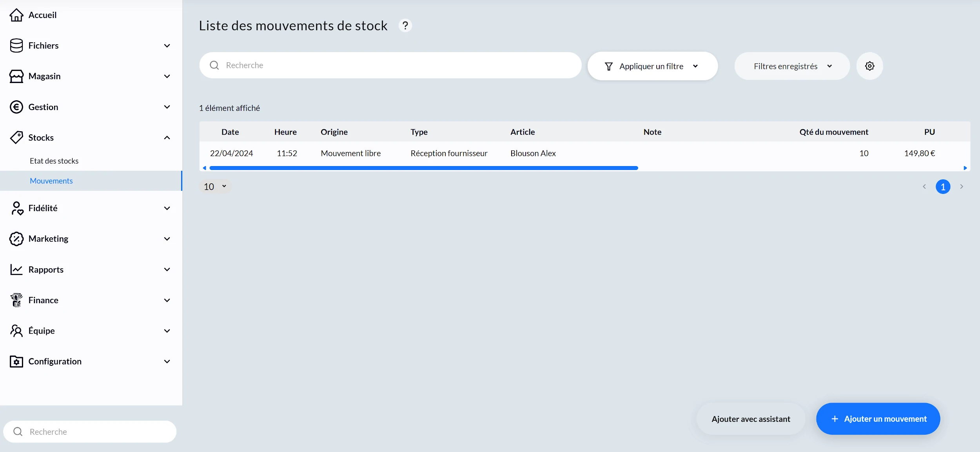This screenshot has width=980, height=452.
Task: Click plus icon on Ajouter un mouvement
Action: (x=835, y=419)
